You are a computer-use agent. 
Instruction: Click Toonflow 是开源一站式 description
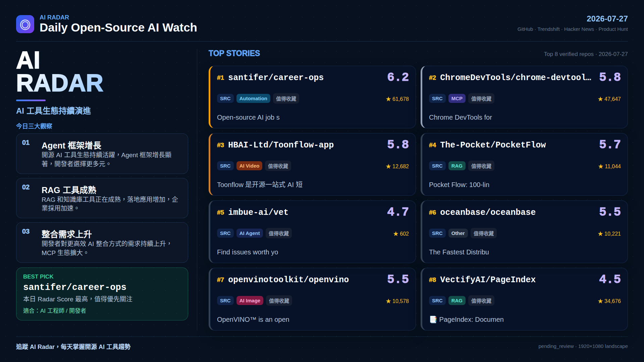point(260,185)
